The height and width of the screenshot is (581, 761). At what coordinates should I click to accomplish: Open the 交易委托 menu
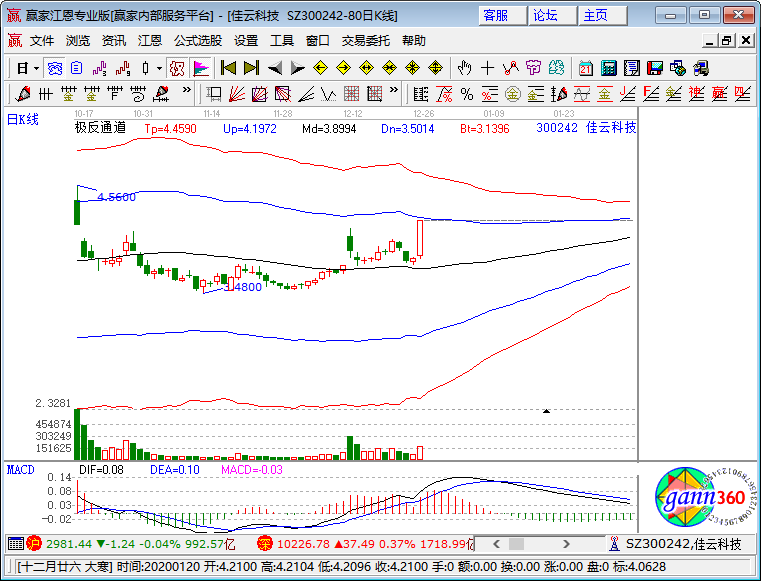(367, 41)
